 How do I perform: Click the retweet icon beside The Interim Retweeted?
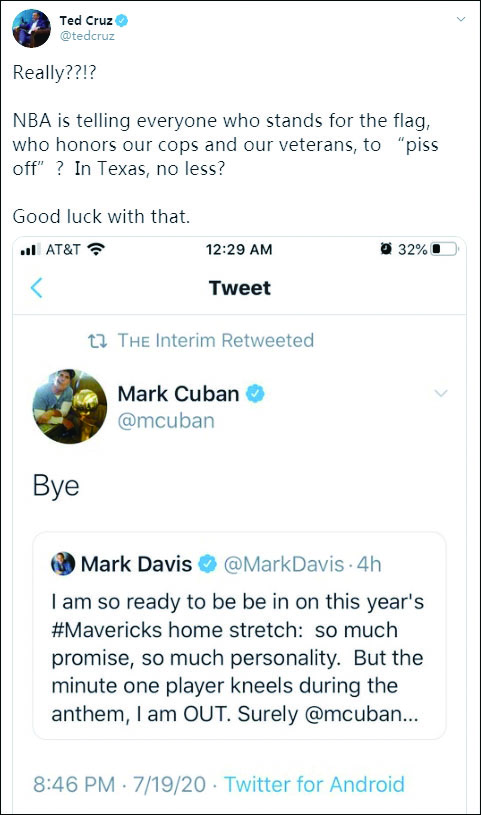pyautogui.click(x=97, y=340)
